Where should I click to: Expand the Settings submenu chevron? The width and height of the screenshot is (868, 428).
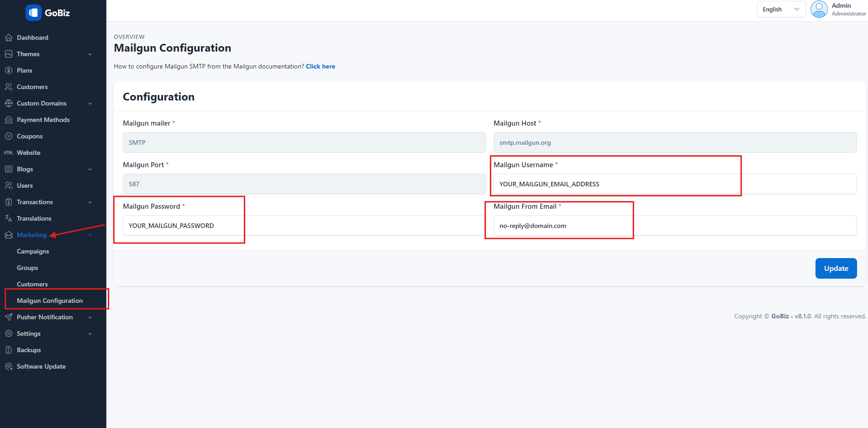[x=90, y=333]
